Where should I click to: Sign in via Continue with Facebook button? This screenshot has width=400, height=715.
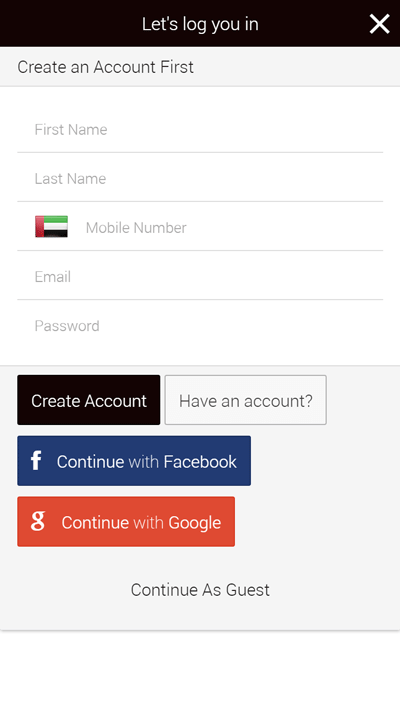tap(134, 461)
